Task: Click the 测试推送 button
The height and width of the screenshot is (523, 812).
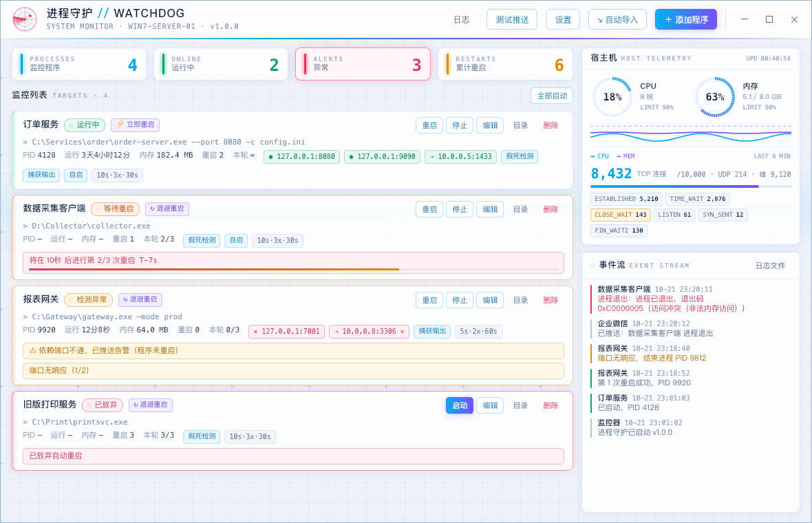Action: [x=512, y=20]
